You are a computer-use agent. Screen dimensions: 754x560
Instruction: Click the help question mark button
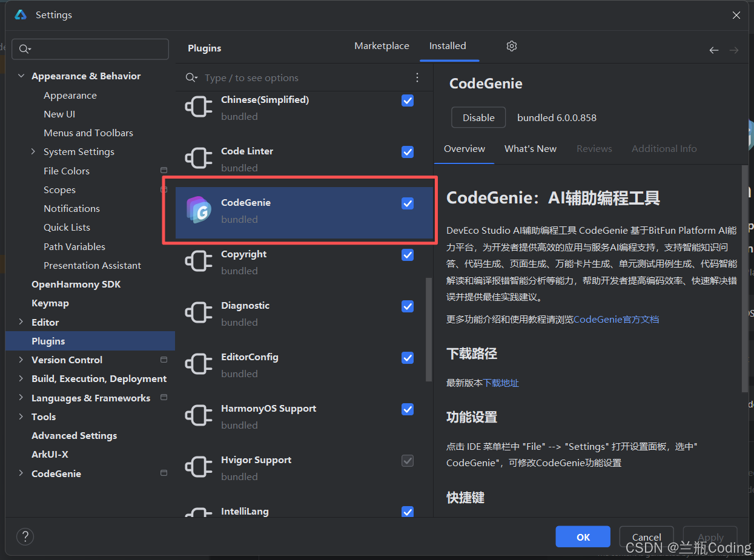pos(25,536)
